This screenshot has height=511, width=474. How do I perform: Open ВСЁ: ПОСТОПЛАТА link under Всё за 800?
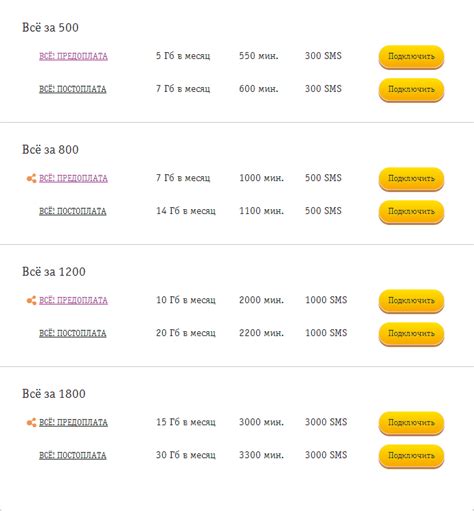click(73, 211)
